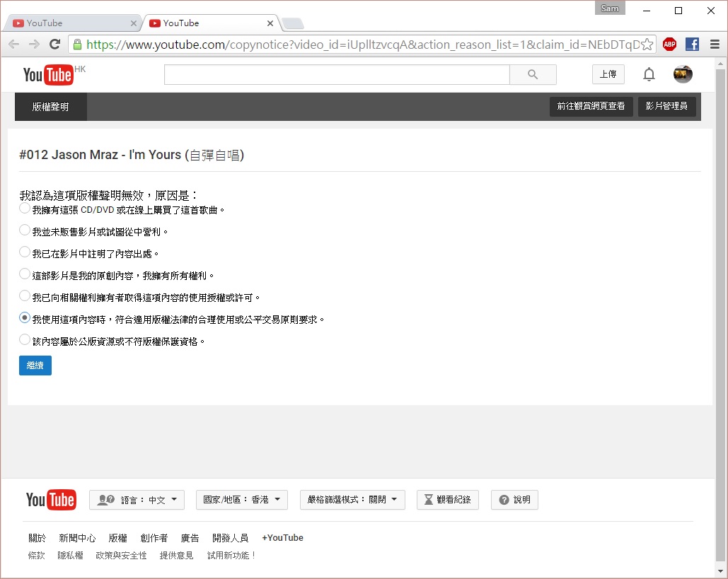The image size is (728, 579).
Task: Click the green padlock security icon
Action: pos(78,45)
